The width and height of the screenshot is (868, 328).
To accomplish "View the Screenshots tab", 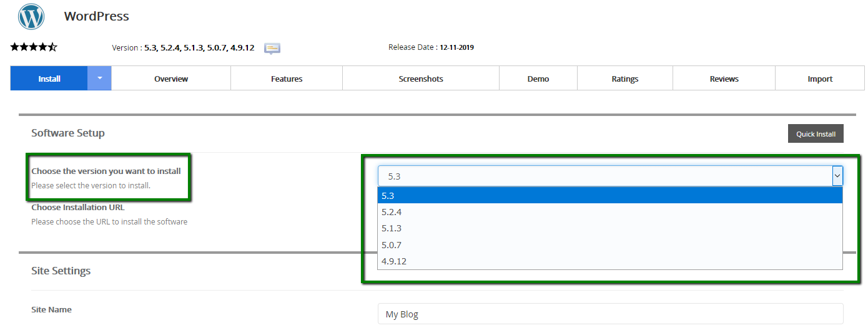I will [x=421, y=79].
